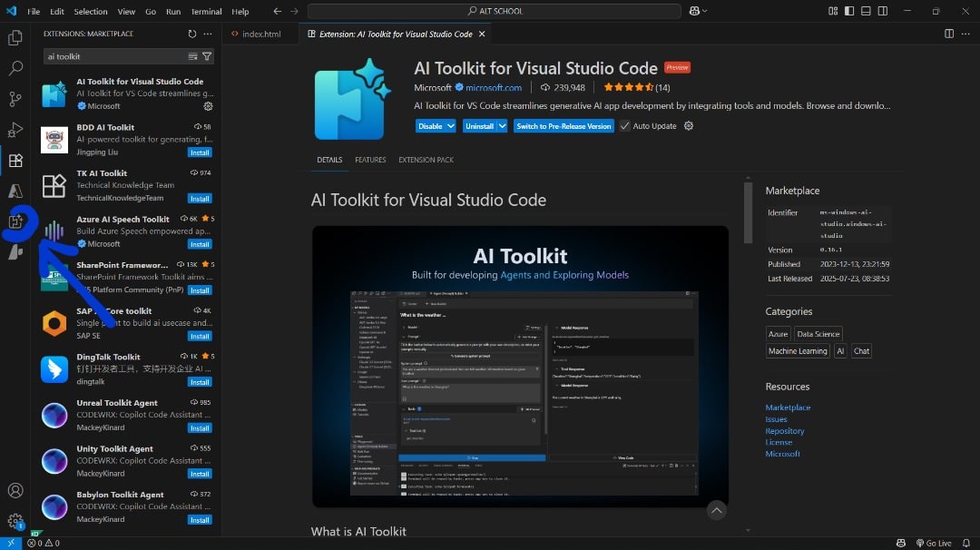Open Copilot status icon in status bar
Screen dimensions: 980x550
click(x=901, y=543)
